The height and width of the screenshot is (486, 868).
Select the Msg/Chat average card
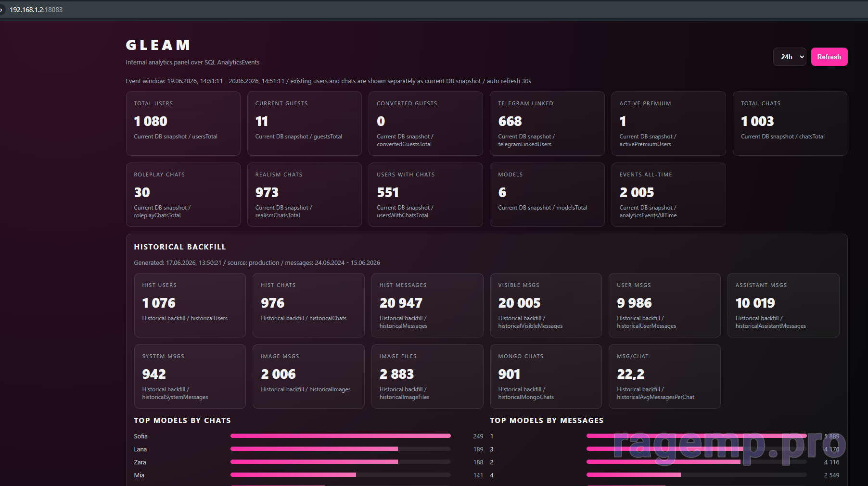tap(664, 376)
